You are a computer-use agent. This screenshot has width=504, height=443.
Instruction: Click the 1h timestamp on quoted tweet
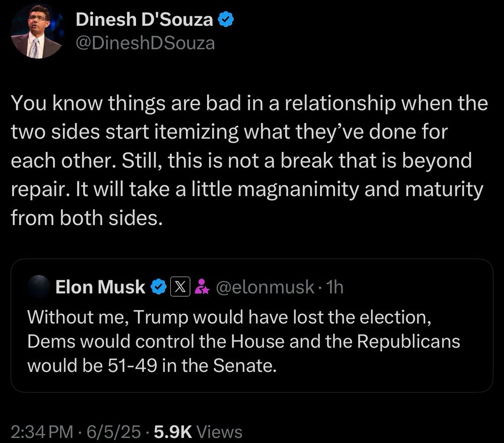point(334,287)
